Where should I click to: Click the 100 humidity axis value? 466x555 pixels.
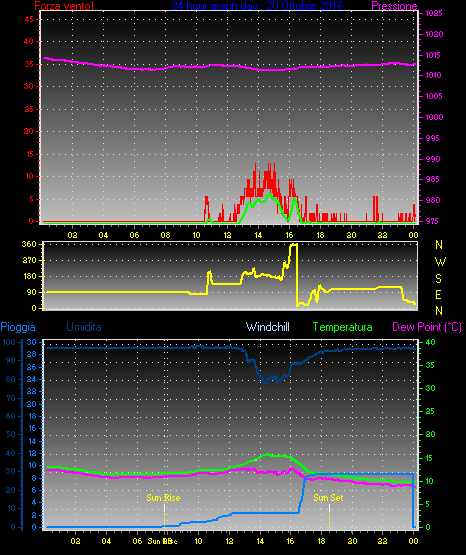(9, 342)
